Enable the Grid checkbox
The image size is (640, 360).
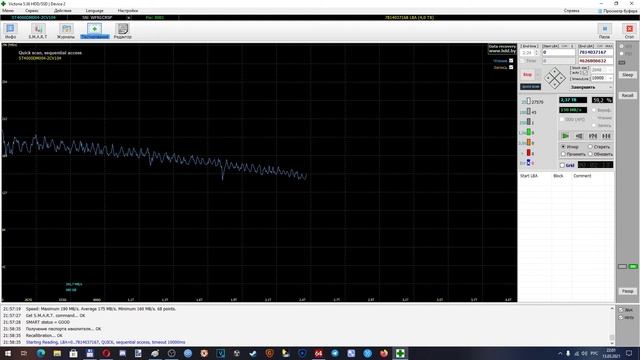(x=562, y=165)
